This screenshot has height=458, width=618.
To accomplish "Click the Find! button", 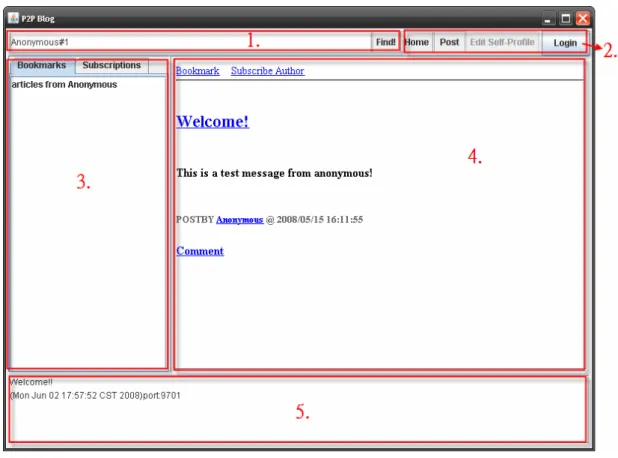I will (385, 42).
